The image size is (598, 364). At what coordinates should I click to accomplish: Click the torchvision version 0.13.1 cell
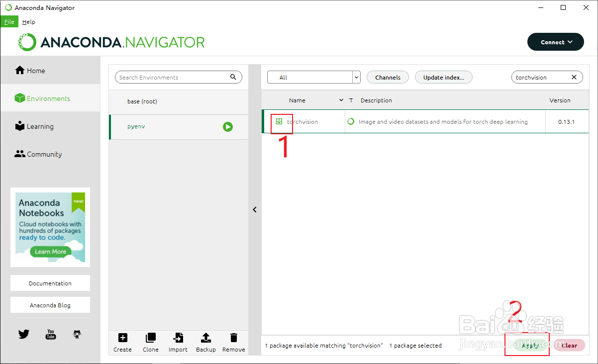[566, 122]
